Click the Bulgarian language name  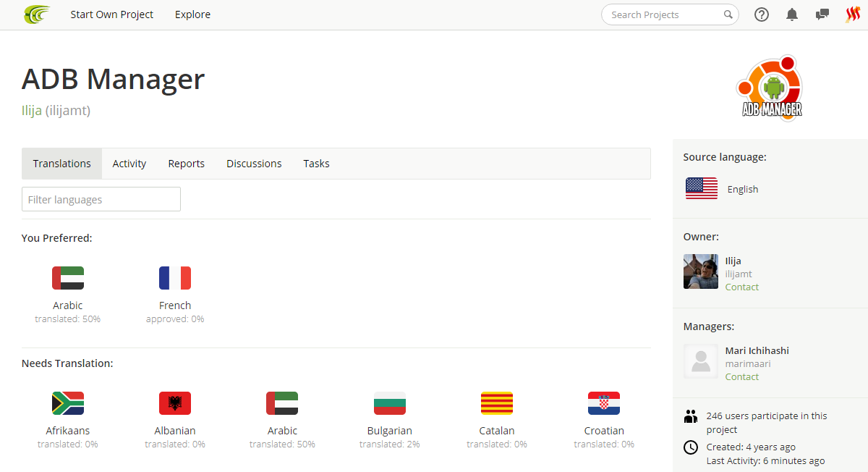pyautogui.click(x=390, y=431)
